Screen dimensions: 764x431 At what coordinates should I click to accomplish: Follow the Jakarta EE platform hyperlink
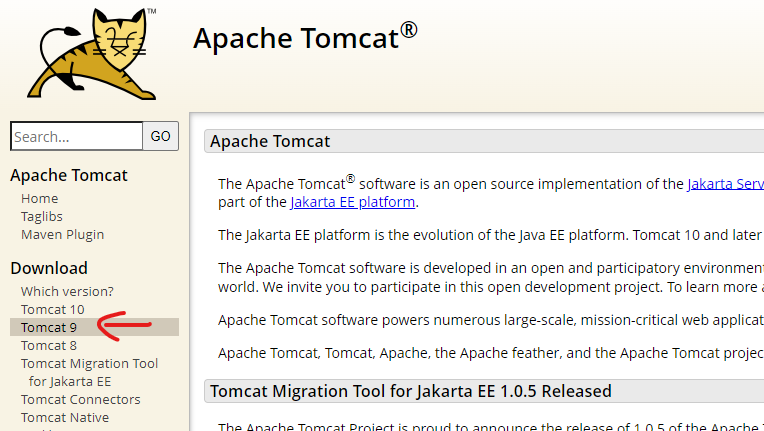pyautogui.click(x=353, y=202)
